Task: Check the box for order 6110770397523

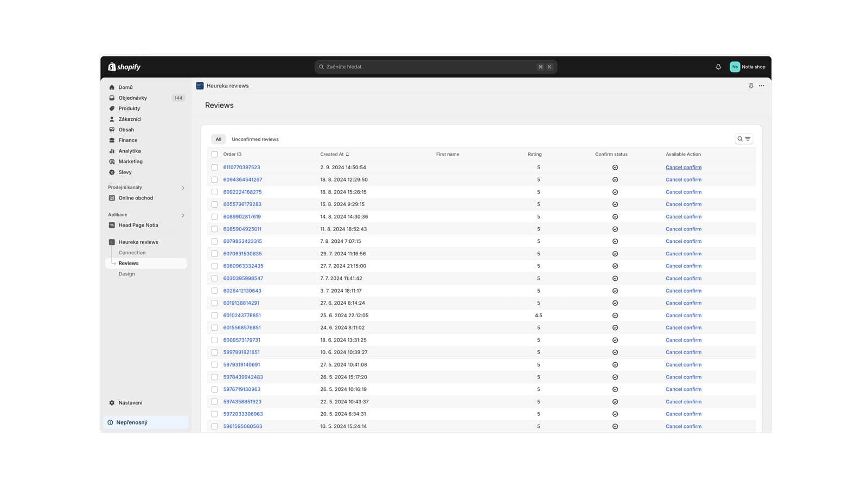Action: (214, 168)
